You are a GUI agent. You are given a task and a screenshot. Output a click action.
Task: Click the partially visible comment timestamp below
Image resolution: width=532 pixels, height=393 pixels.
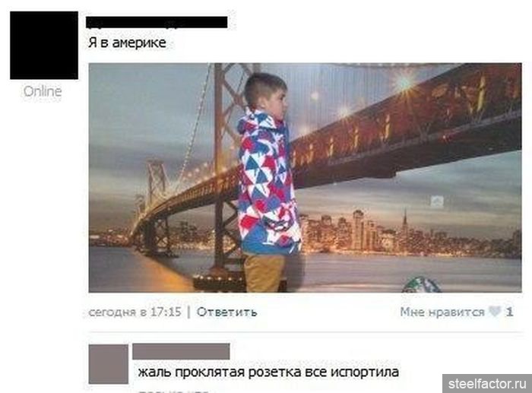tap(173, 391)
